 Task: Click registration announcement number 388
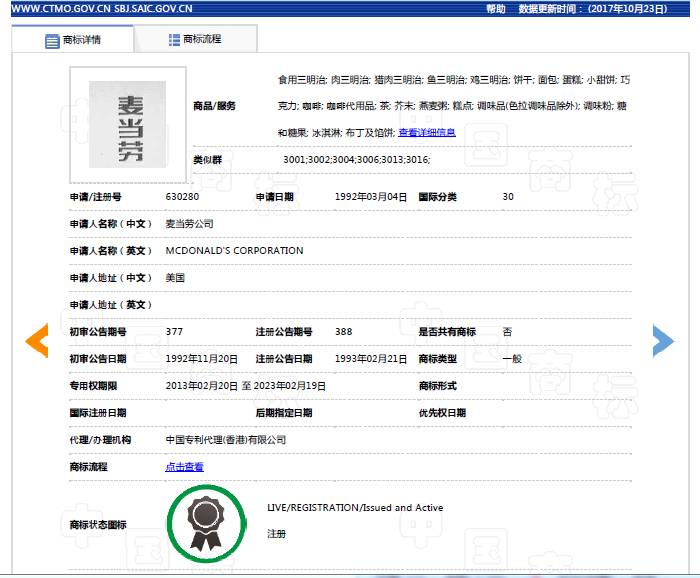click(344, 332)
